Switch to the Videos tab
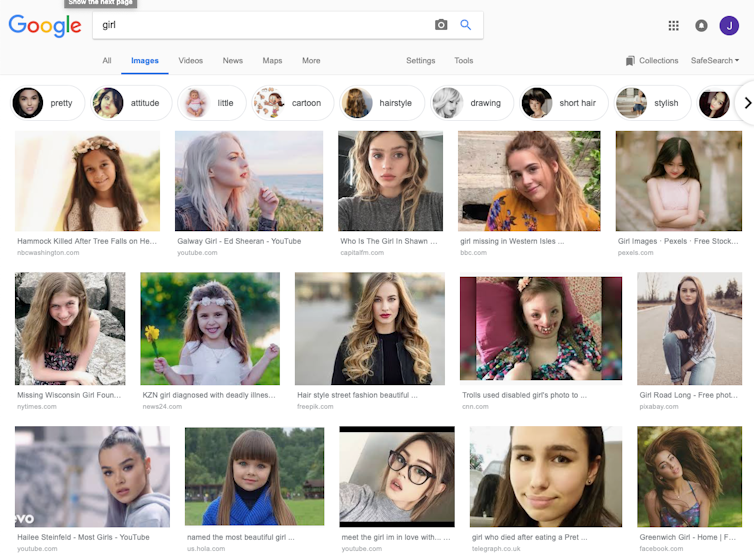Screen dimensions: 754x559 (190, 61)
